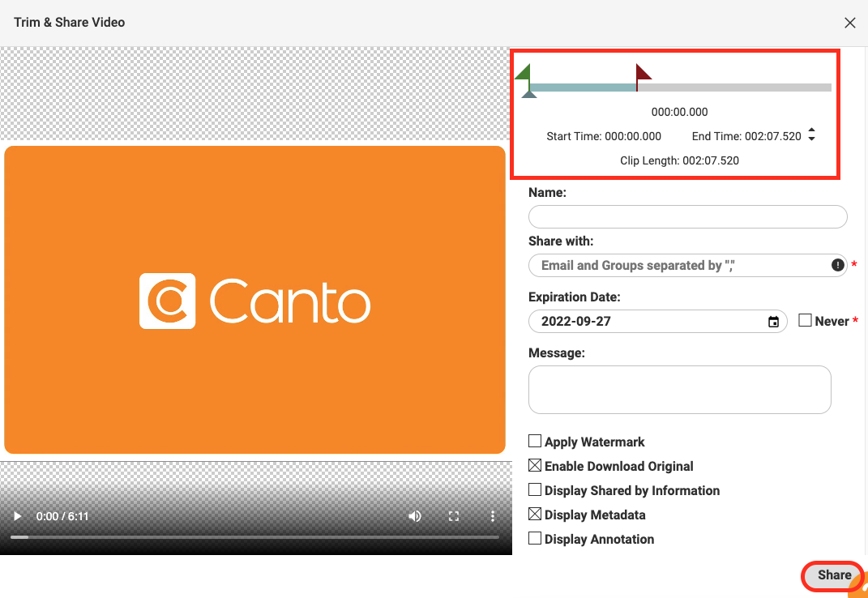The height and width of the screenshot is (598, 868).
Task: Check Display Shared by Information
Action: point(535,489)
